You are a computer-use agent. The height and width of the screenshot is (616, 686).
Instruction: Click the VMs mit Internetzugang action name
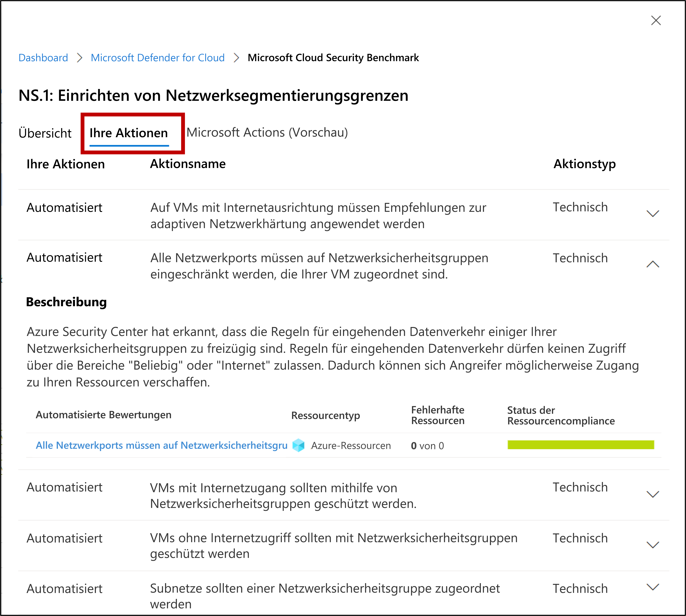(x=283, y=496)
